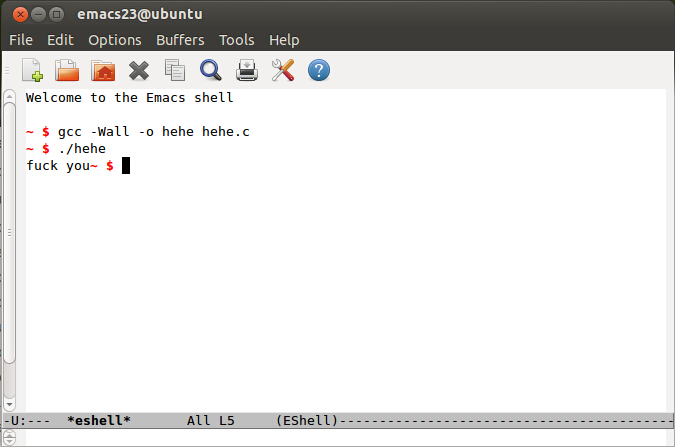Click the blue Help question-mark icon
This screenshot has height=447, width=675.
click(x=319, y=71)
